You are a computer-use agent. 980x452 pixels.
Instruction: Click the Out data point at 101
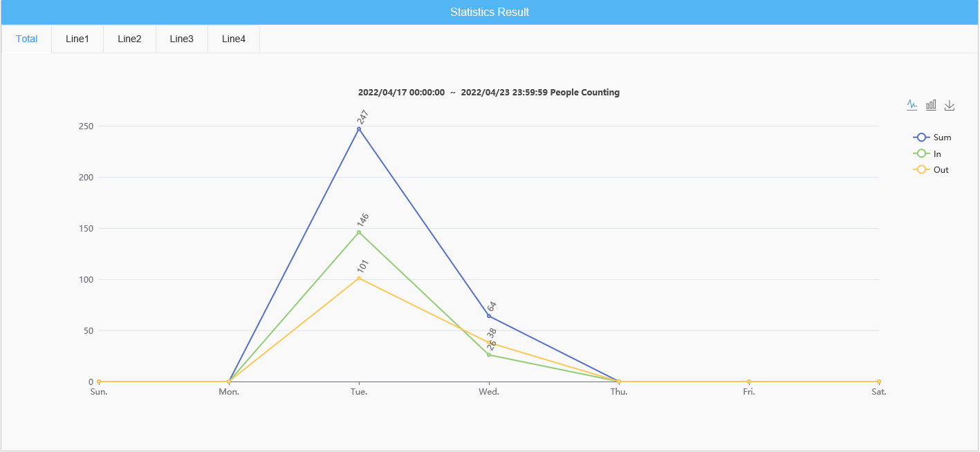(359, 279)
